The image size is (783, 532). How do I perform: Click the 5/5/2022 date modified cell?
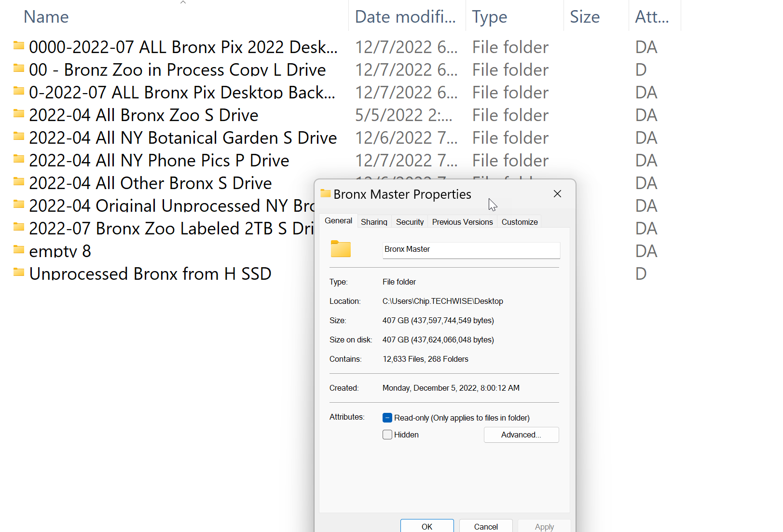point(404,115)
